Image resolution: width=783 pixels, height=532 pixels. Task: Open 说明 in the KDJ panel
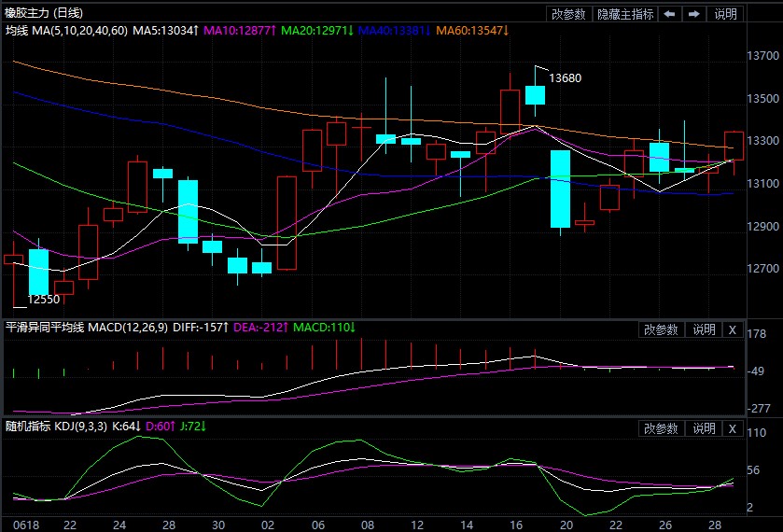tap(704, 428)
